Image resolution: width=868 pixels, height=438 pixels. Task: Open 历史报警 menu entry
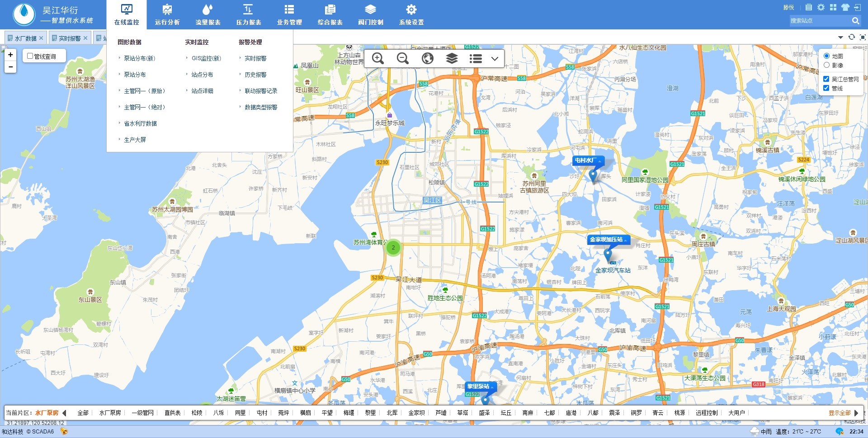255,75
